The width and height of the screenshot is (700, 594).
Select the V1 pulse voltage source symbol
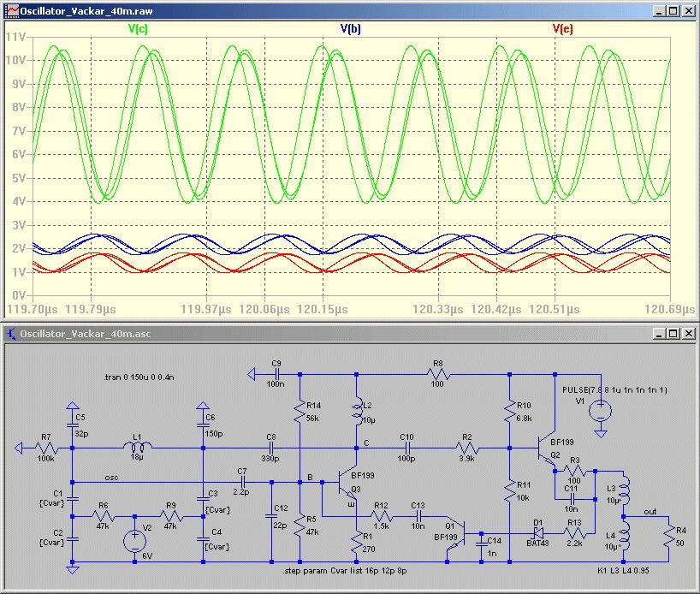coord(601,410)
